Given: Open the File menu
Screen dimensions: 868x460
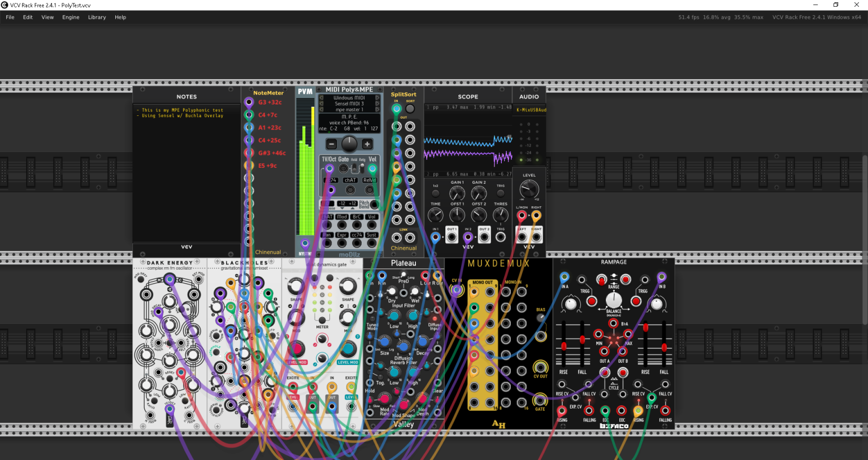Looking at the screenshot, I should (x=10, y=18).
